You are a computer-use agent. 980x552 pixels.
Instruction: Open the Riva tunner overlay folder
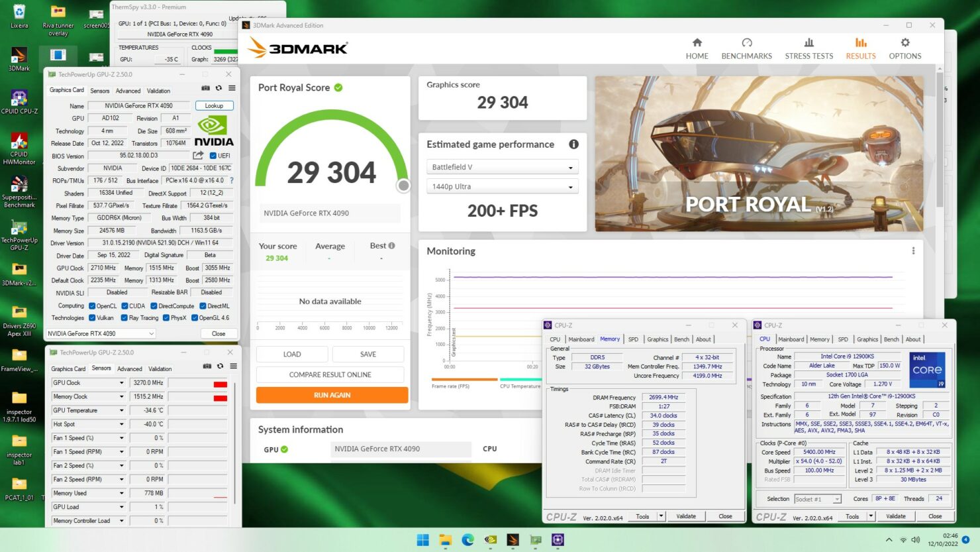(58, 20)
